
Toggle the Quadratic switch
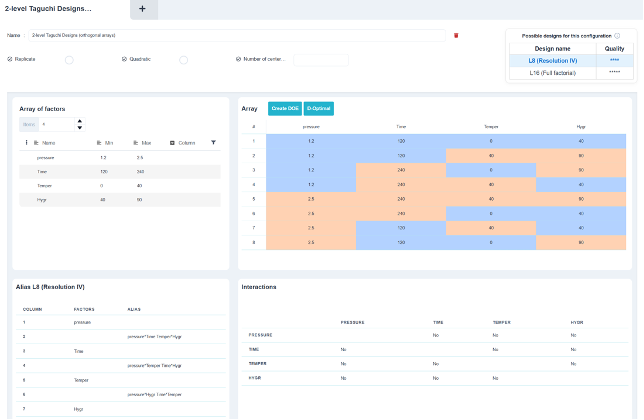coord(183,60)
